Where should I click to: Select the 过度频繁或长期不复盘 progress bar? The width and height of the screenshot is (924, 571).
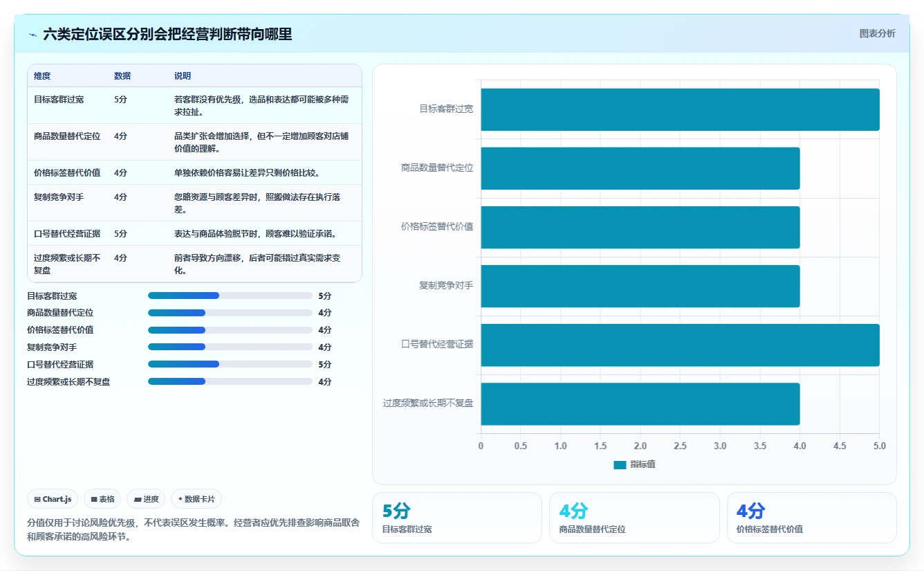[230, 381]
